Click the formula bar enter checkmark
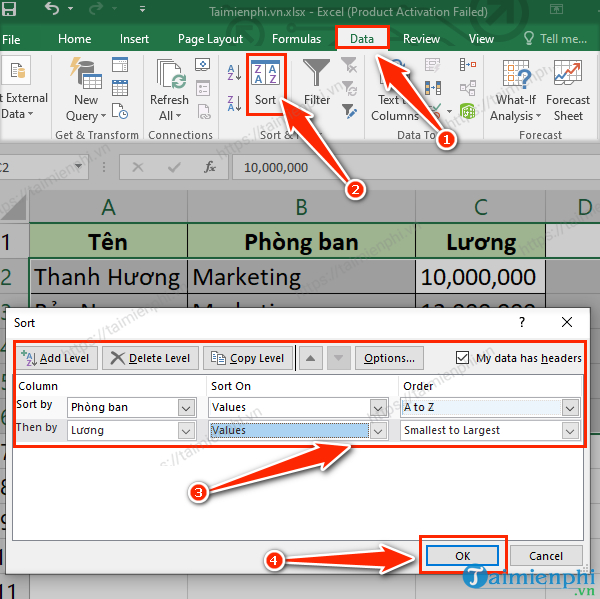 (174, 167)
